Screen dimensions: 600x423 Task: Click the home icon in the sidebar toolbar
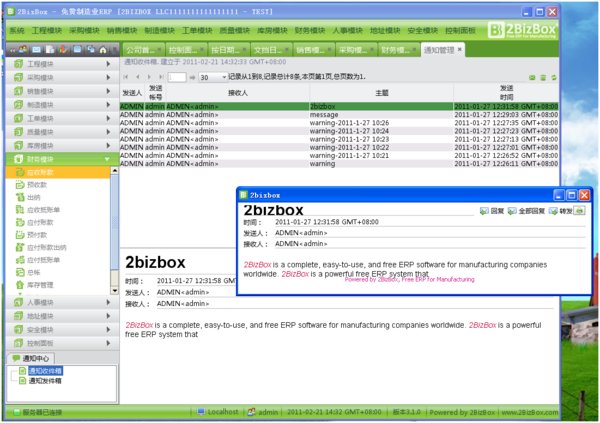(x=103, y=50)
